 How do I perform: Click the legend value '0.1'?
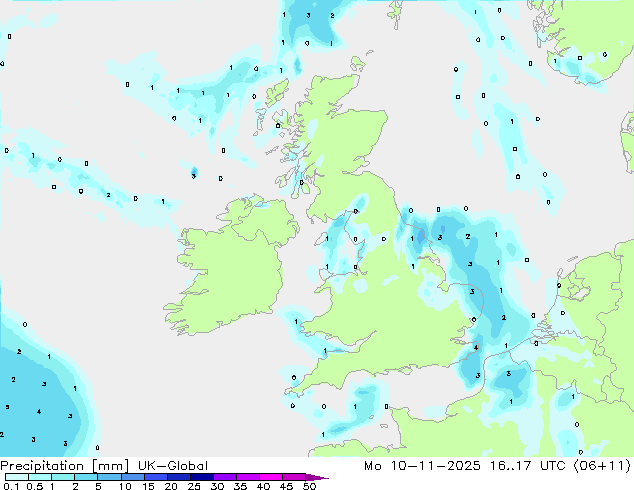point(10,486)
